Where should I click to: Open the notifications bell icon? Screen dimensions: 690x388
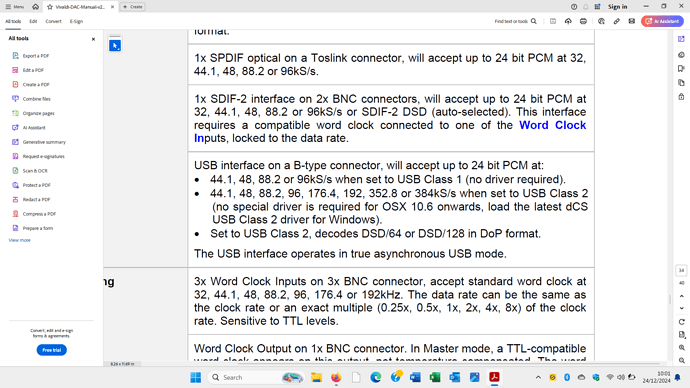click(x=586, y=7)
